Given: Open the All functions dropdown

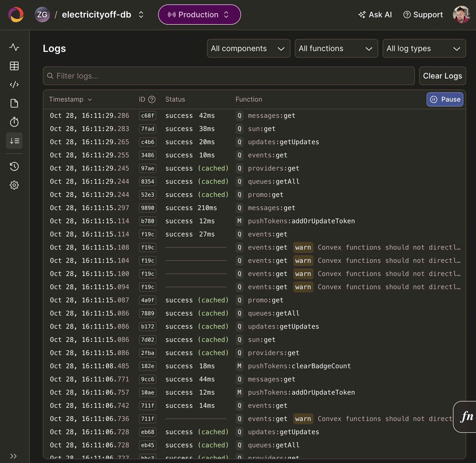Looking at the screenshot, I should 336,48.
